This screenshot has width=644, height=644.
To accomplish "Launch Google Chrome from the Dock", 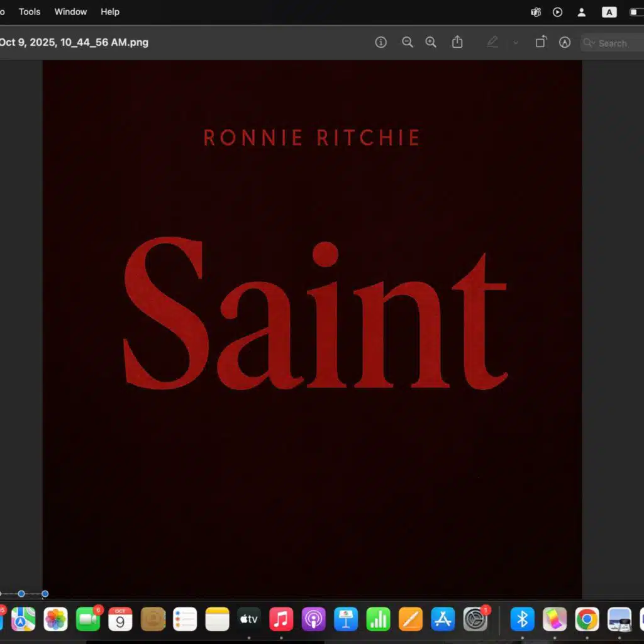I will pyautogui.click(x=587, y=619).
